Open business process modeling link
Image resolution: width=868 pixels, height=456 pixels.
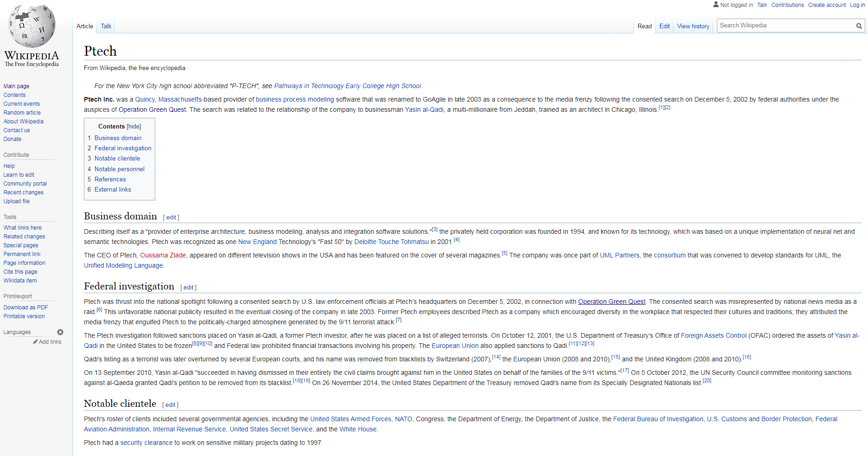pyautogui.click(x=295, y=100)
